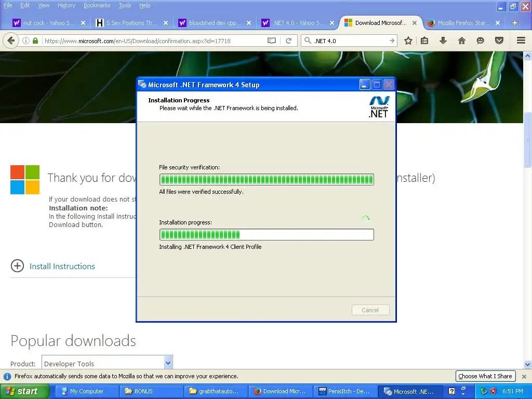Click the green tray icon beside shield
Viewport: 532px width, 399px height.
484,391
